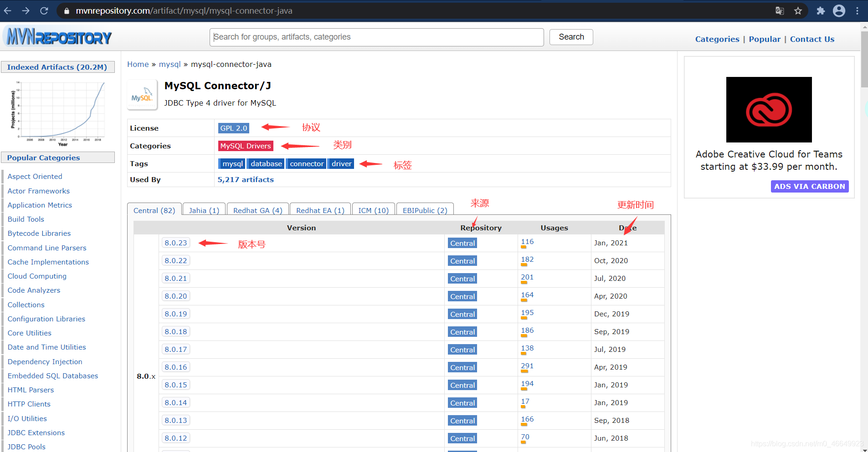Open the 17 usages link
The image size is (868, 452).
(x=525, y=401)
